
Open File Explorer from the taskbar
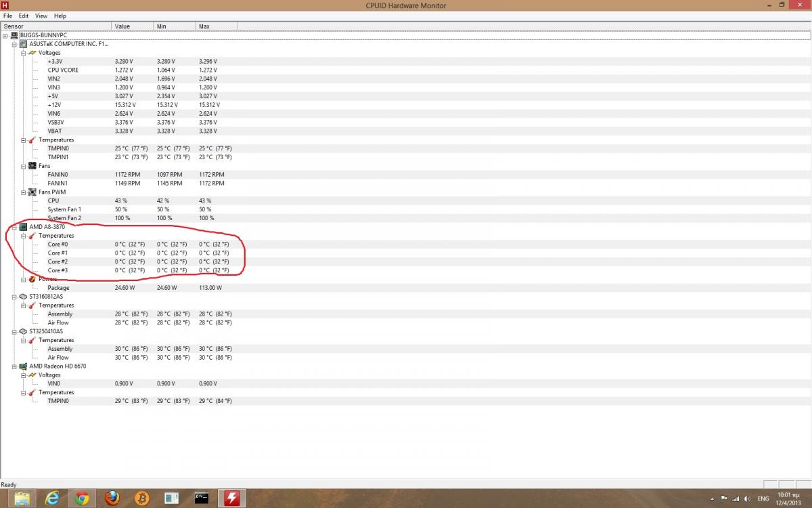coord(22,499)
